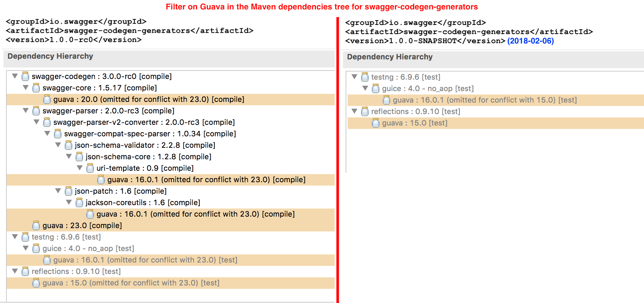644x303 pixels.
Task: Click the red Filter on Guava title
Action: (x=322, y=7)
